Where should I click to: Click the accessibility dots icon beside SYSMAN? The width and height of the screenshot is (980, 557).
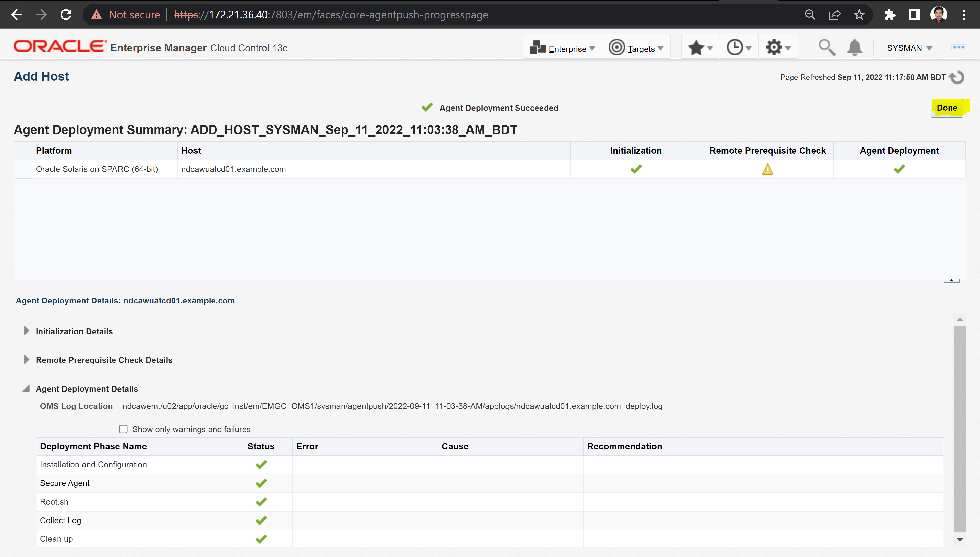pyautogui.click(x=959, y=48)
